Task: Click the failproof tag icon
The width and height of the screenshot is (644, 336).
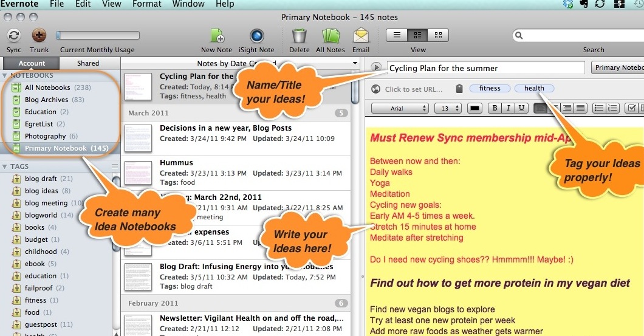Action: pyautogui.click(x=16, y=288)
